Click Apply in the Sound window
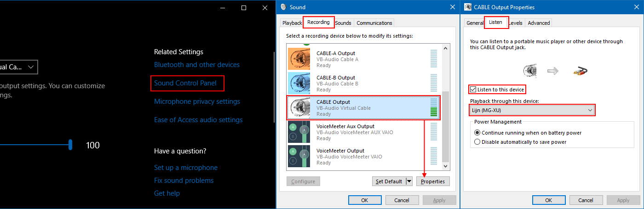Screen dimensions: 644x209 pyautogui.click(x=439, y=200)
